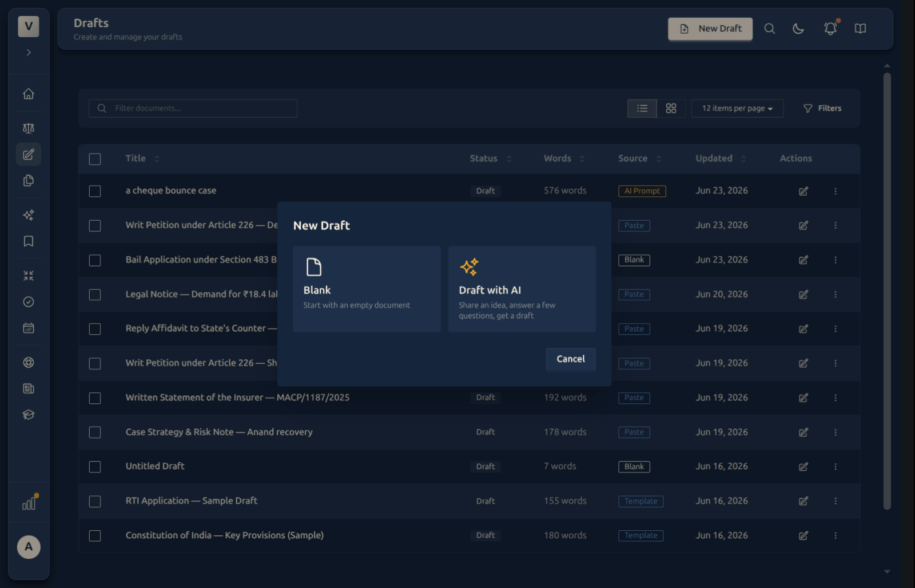Open the analytics bar chart sidebar icon
Image resolution: width=915 pixels, height=588 pixels.
click(29, 503)
